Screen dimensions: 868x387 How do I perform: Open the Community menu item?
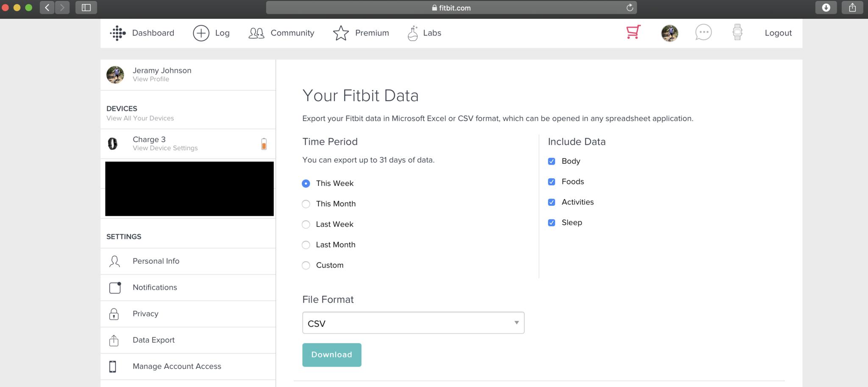[x=292, y=33]
